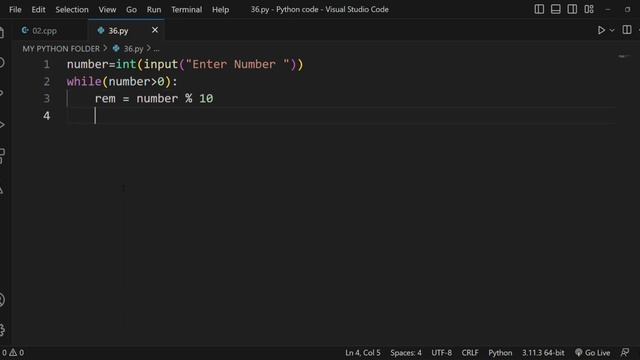Screen dimensions: 640x360
Task: Expand the breadcrumb ellipsis symbol list
Action: click(x=157, y=49)
